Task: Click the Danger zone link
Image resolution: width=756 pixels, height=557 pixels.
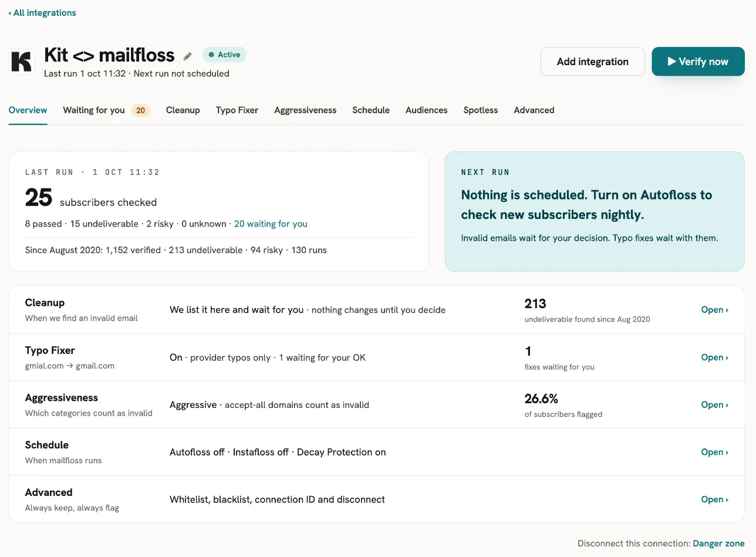Action: [x=719, y=544]
